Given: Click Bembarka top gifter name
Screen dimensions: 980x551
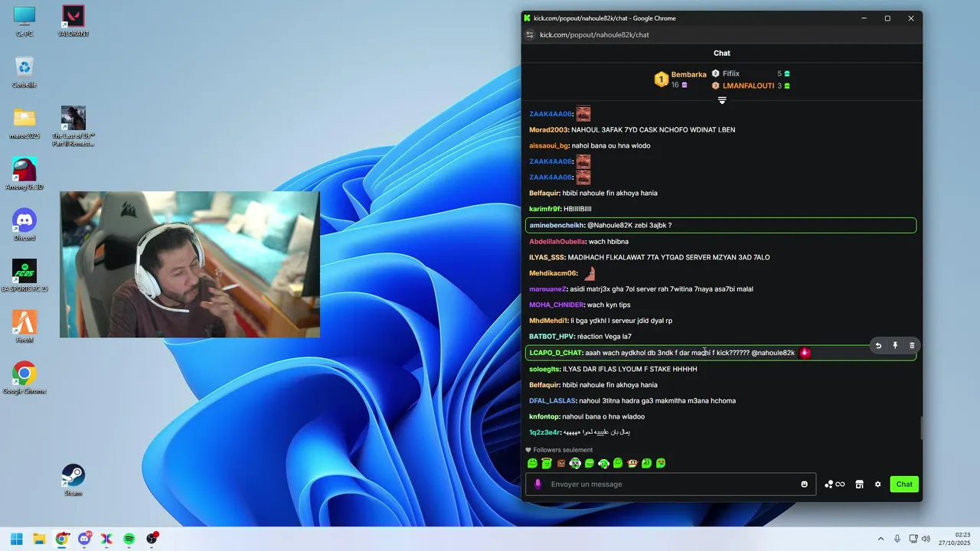Looking at the screenshot, I should click(x=688, y=74).
